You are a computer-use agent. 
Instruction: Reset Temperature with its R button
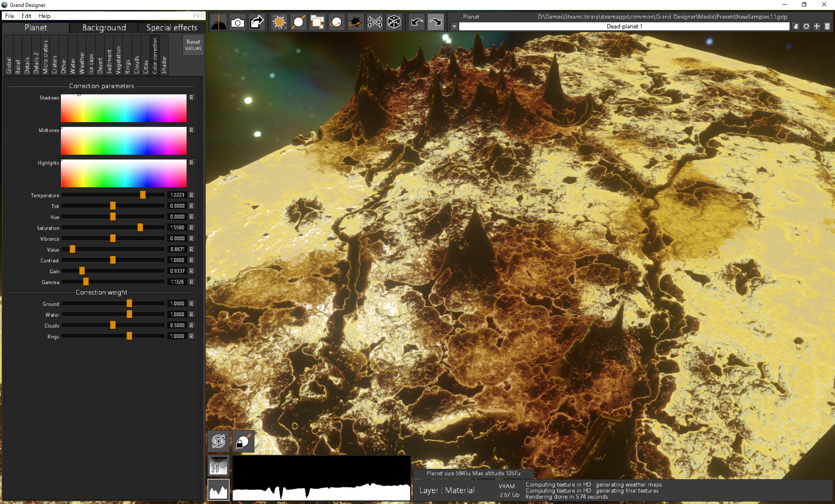[x=191, y=195]
